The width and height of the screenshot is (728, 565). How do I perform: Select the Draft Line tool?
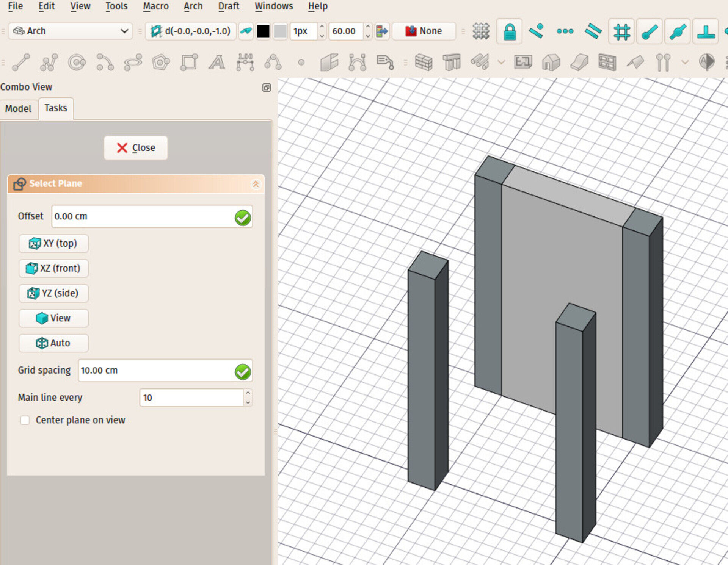(x=21, y=62)
